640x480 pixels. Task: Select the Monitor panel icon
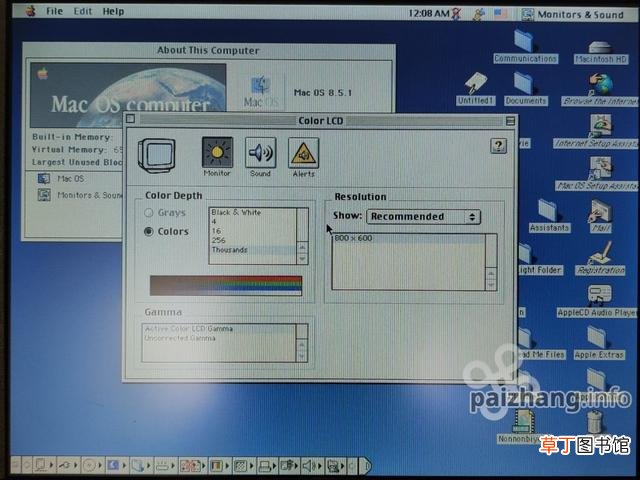coord(217,152)
